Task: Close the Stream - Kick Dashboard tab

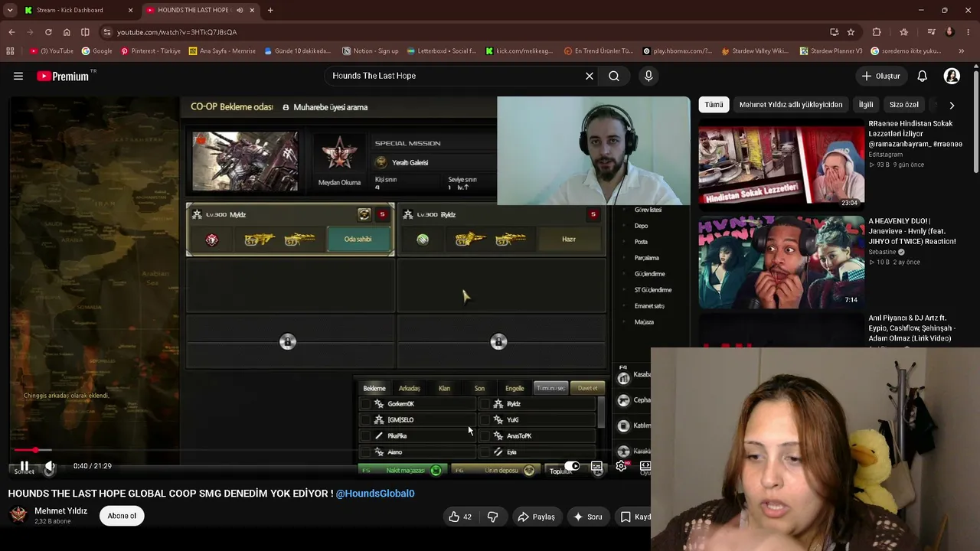Action: pos(130,10)
